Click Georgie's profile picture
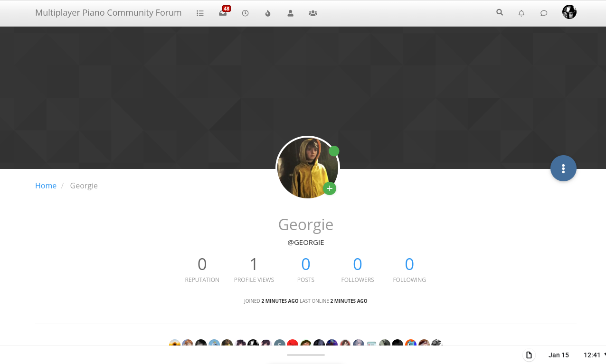The height and width of the screenshot is (364, 606). tap(308, 168)
